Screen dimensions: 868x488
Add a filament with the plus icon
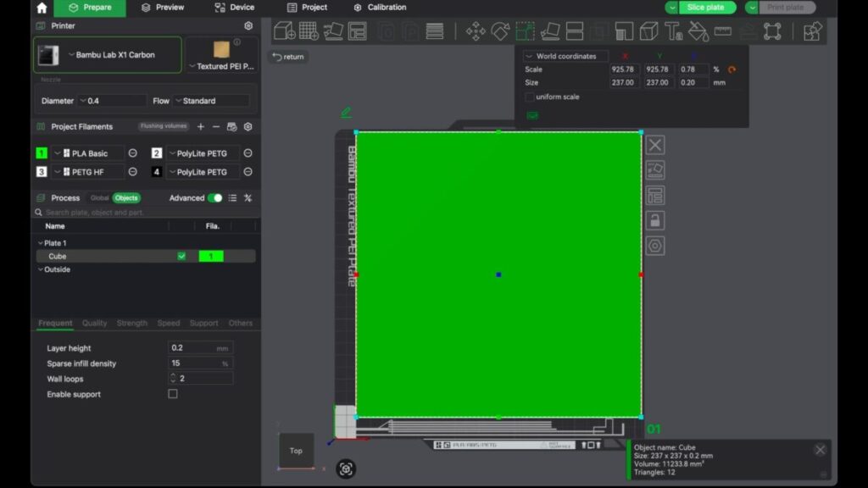(x=200, y=127)
